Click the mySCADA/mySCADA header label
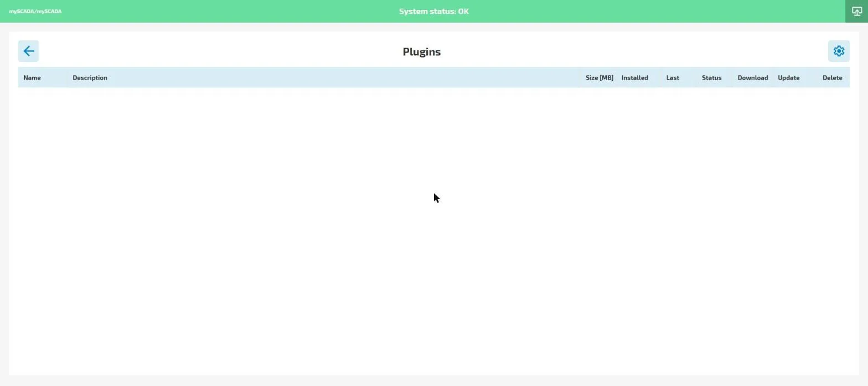The width and height of the screenshot is (868, 386). (x=35, y=11)
